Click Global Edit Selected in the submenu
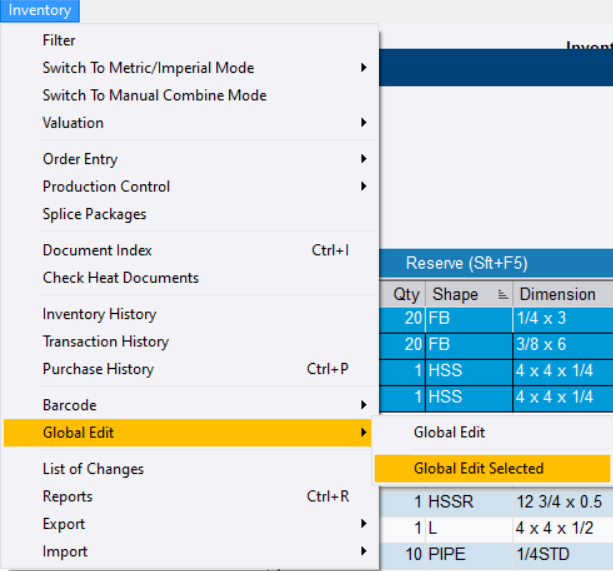Image resolution: width=613 pixels, height=571 pixels. [x=479, y=468]
